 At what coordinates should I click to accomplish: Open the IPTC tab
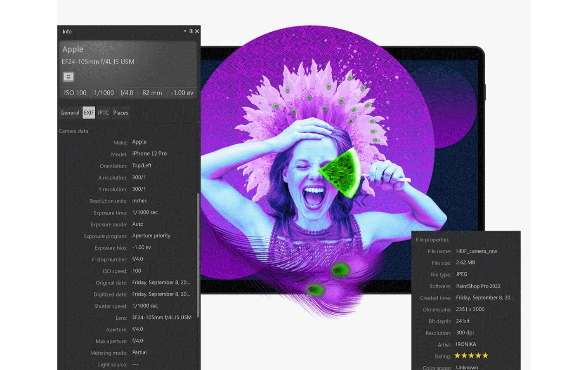tap(103, 113)
